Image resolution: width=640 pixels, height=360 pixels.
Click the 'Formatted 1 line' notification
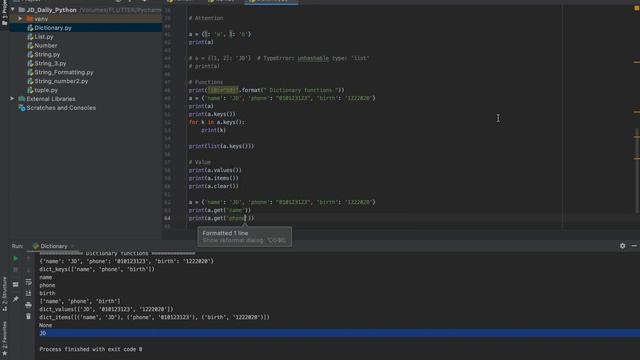225,233
